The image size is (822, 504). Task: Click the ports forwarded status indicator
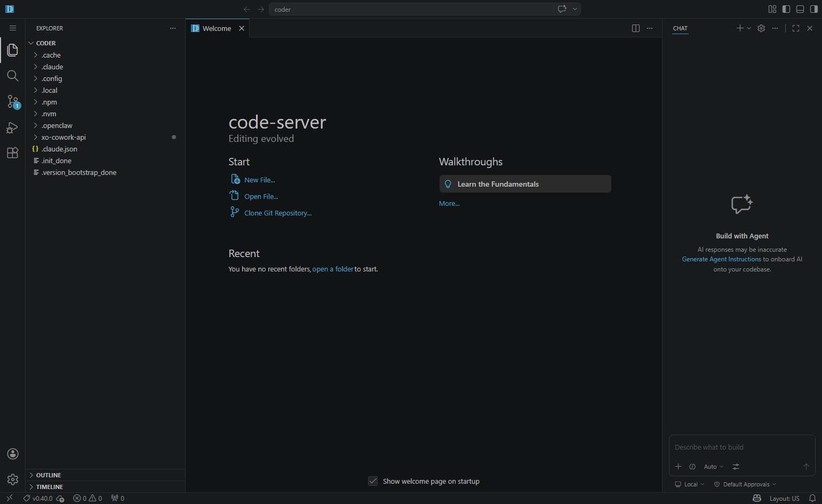click(x=117, y=498)
